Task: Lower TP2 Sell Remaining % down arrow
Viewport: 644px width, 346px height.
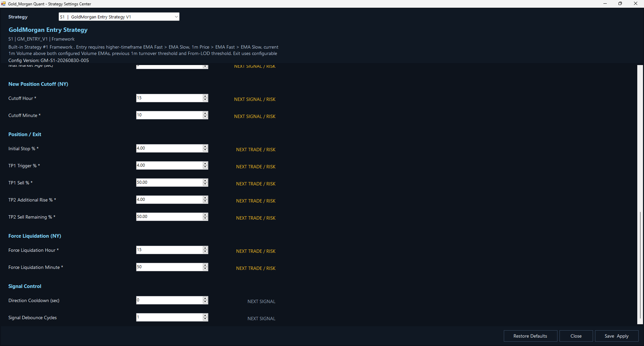Action: [205, 219]
